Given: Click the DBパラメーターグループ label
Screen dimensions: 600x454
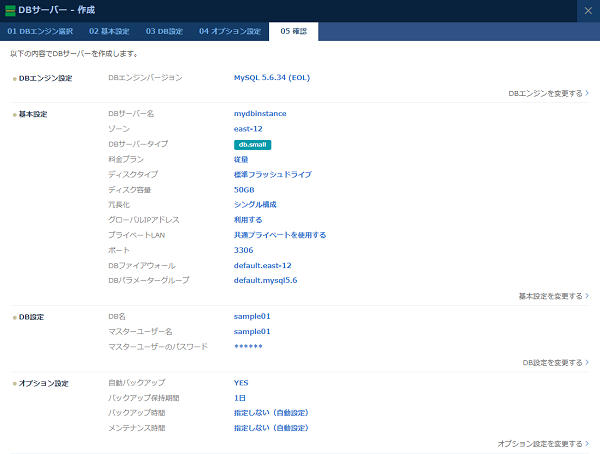Looking at the screenshot, I should click(149, 281).
